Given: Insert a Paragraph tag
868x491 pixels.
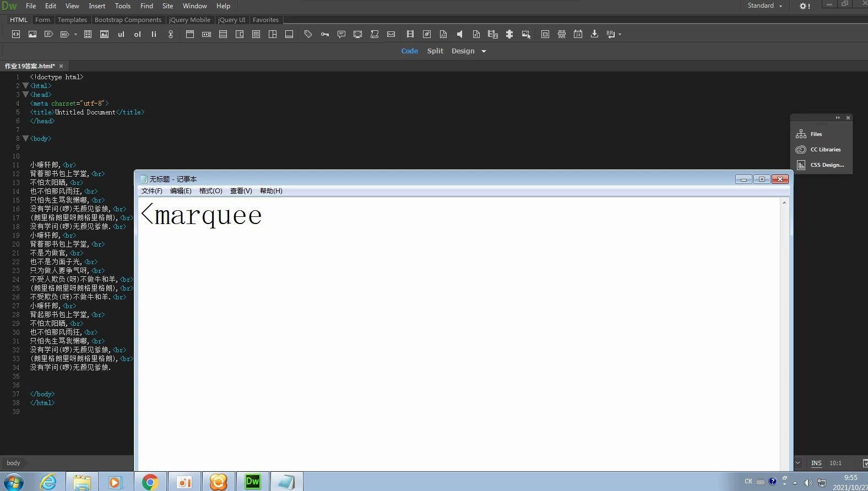Looking at the screenshot, I should point(48,34).
